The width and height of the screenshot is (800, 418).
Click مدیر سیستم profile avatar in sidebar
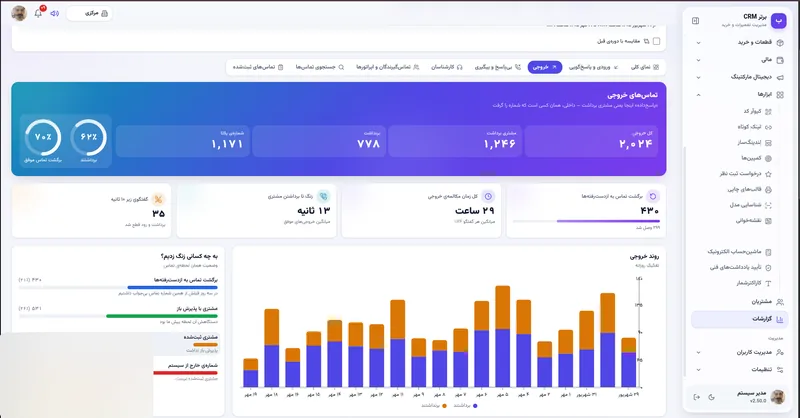click(x=778, y=397)
